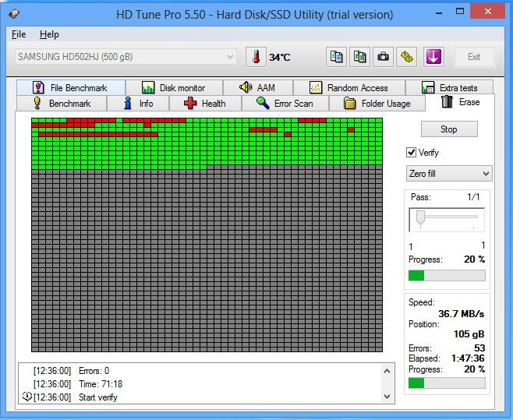The image size is (513, 420).
Task: Click the greyed-out Exit button
Action: pyautogui.click(x=474, y=57)
